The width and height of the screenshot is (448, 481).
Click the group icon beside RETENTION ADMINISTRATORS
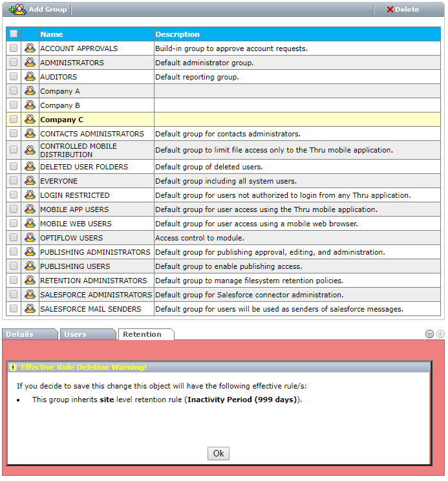point(30,281)
